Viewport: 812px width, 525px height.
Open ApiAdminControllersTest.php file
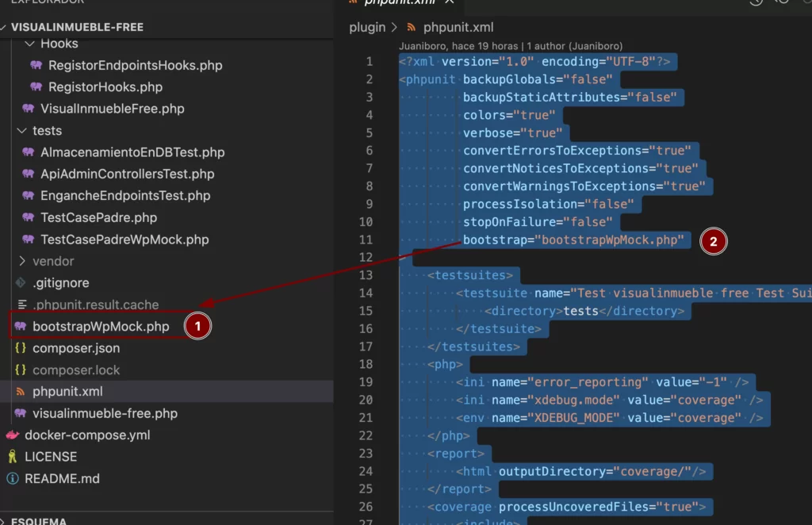[x=128, y=174]
